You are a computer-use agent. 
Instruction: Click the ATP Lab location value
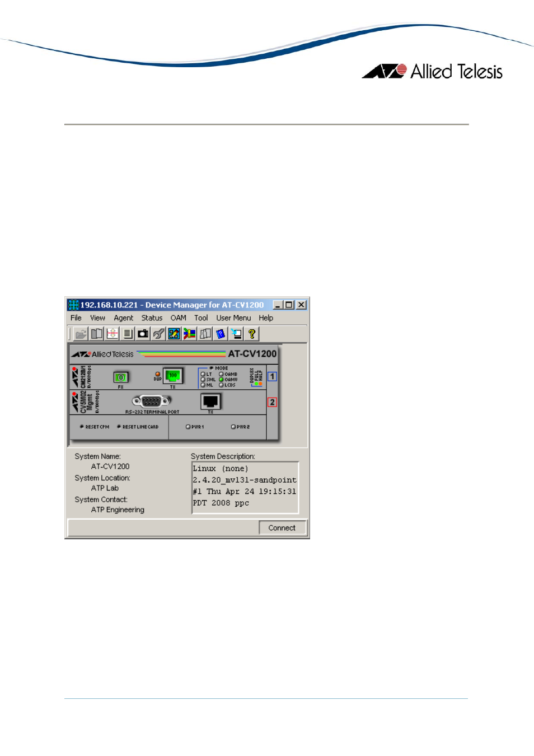tap(105, 488)
